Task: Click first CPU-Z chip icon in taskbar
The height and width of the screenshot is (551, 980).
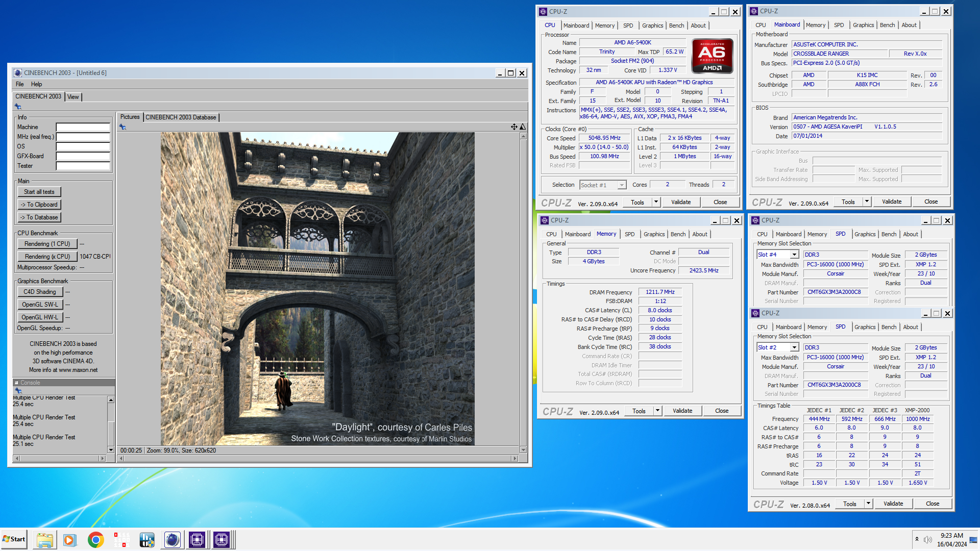Action: (x=197, y=539)
